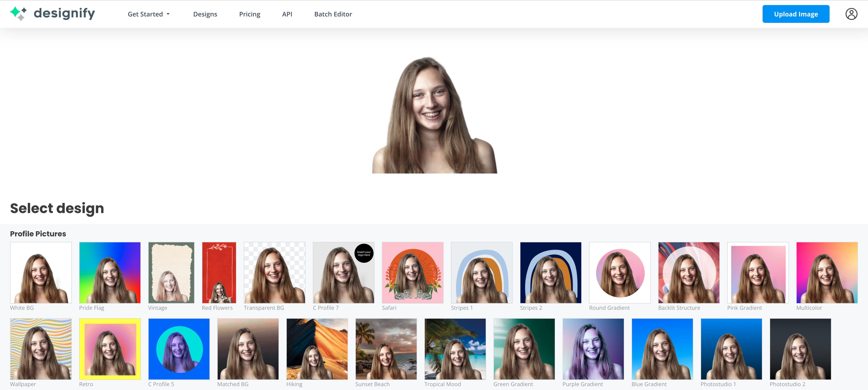The height and width of the screenshot is (390, 868).
Task: Select the Photostudio 1 design thumbnail
Action: 731,349
